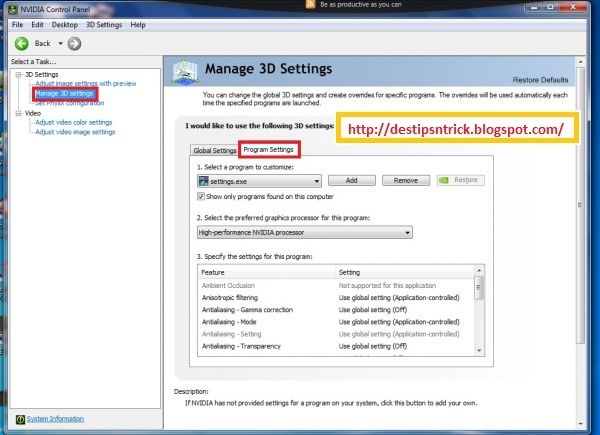Open the Desktop menu
Viewport: 600px width, 435px height.
(x=65, y=25)
